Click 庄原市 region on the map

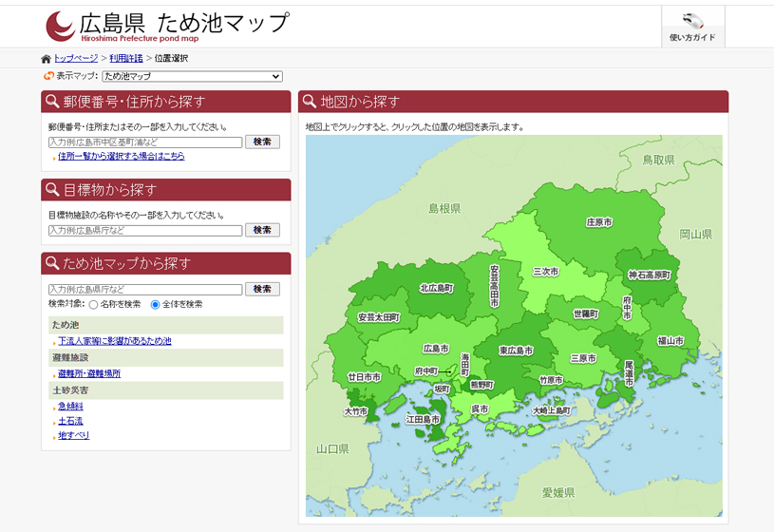coord(598,221)
